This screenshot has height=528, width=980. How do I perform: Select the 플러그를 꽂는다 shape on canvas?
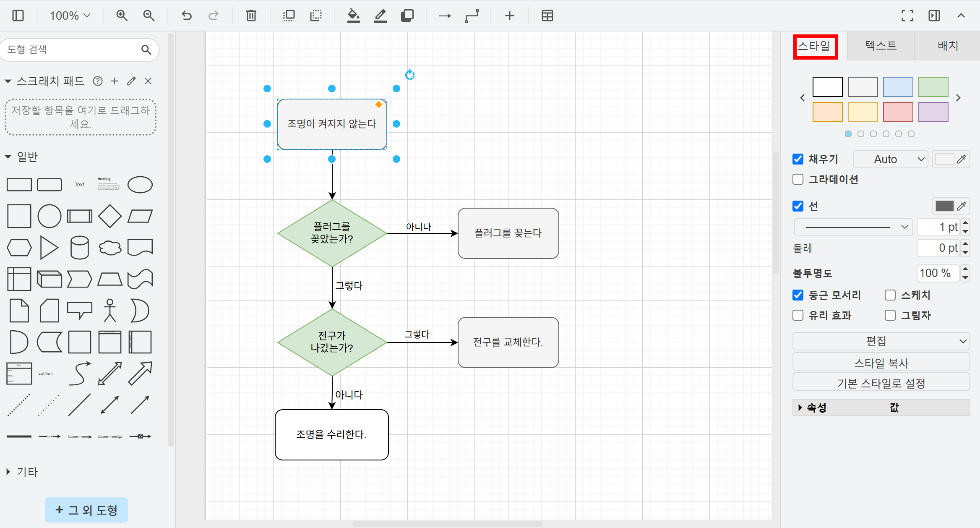coord(508,233)
